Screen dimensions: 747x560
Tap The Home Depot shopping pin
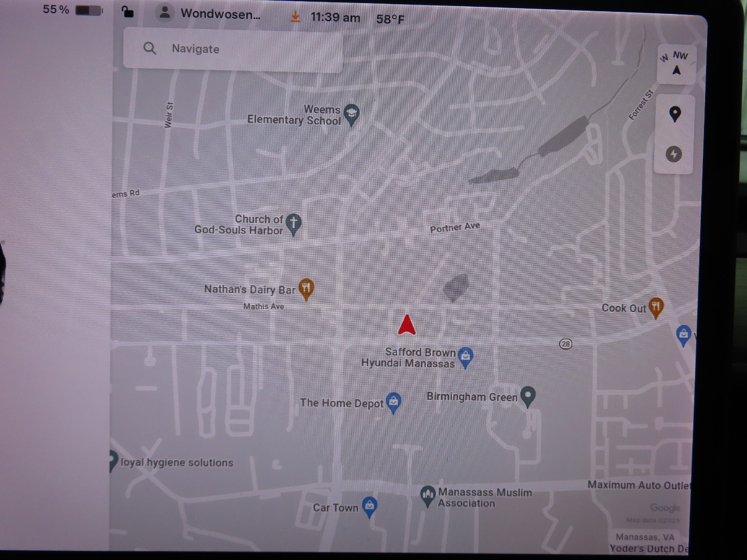393,402
